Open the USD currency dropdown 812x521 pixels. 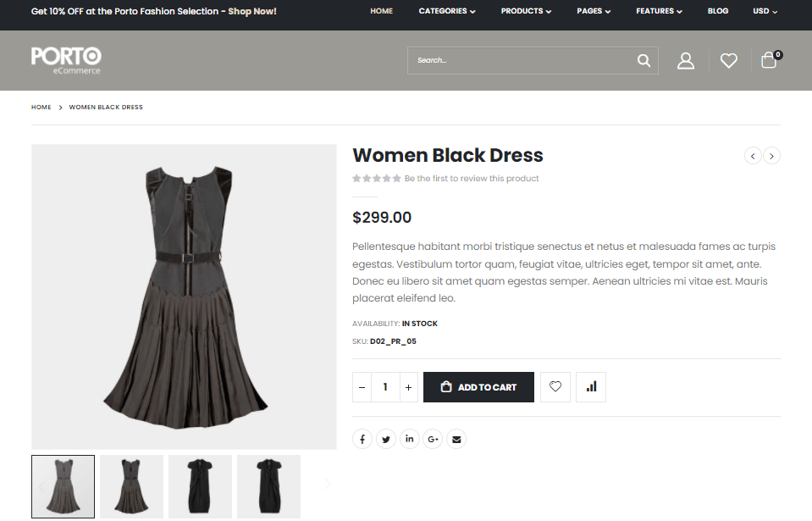click(765, 11)
